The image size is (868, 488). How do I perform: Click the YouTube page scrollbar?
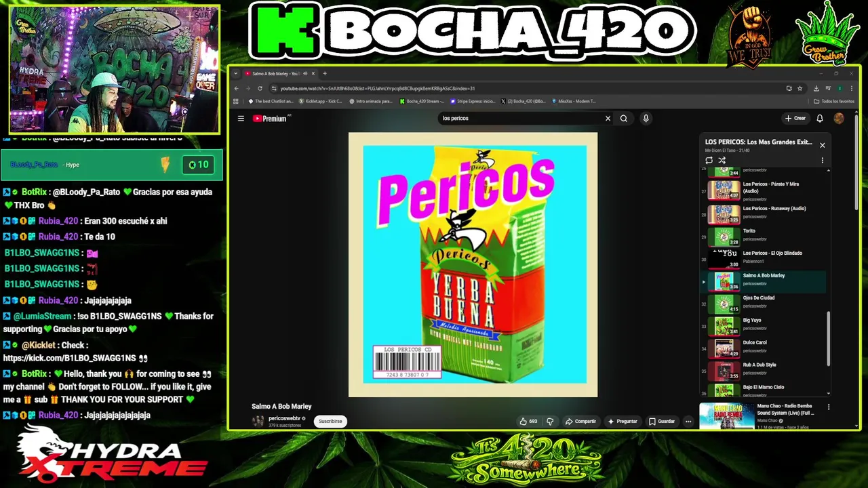(x=856, y=163)
